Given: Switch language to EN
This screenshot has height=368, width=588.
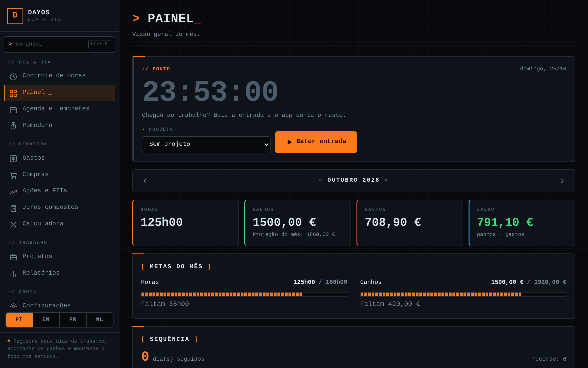Looking at the screenshot, I should click(x=46, y=320).
